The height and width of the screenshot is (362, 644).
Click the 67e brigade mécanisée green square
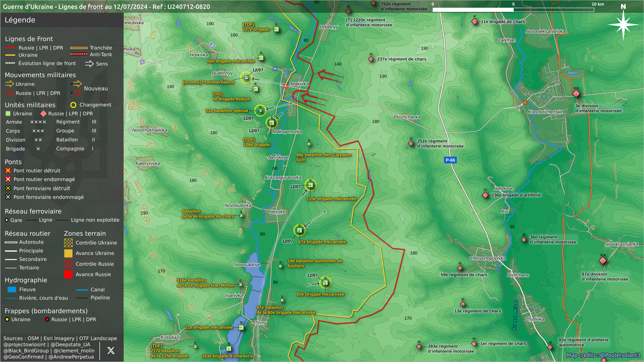click(300, 230)
